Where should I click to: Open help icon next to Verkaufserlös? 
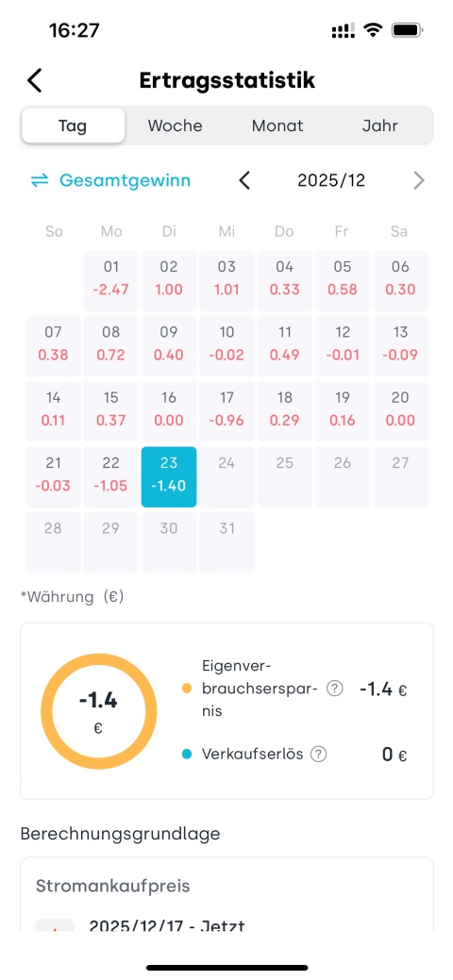click(318, 755)
